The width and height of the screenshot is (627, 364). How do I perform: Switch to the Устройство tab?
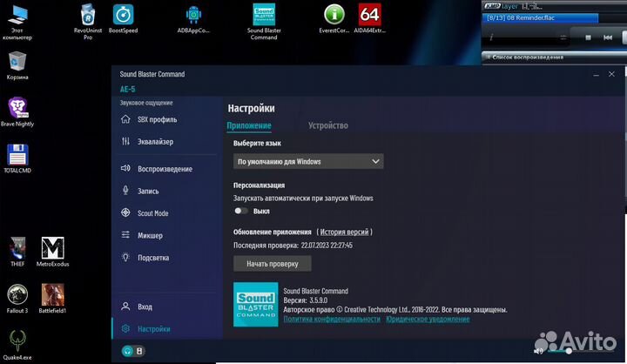coord(327,125)
